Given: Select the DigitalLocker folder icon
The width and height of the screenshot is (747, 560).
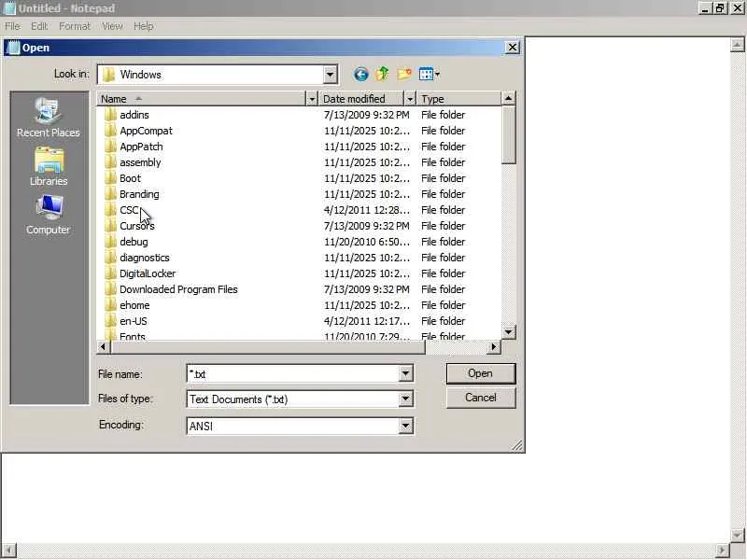Looking at the screenshot, I should coord(110,273).
